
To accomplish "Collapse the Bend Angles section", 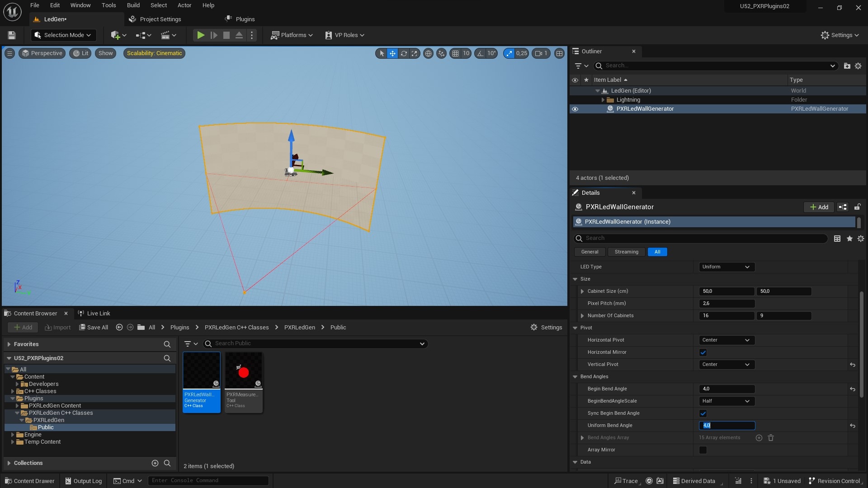I will pyautogui.click(x=575, y=376).
